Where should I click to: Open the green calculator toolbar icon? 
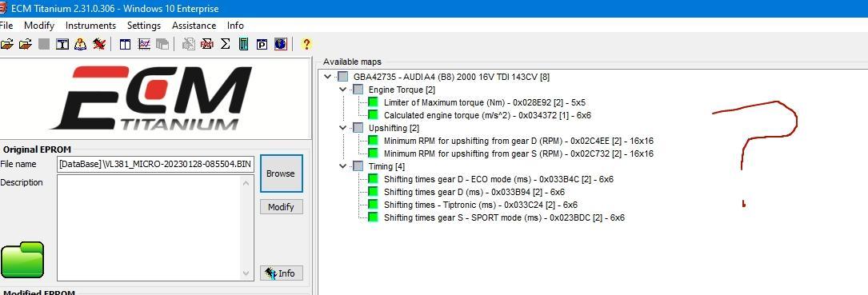tap(243, 44)
